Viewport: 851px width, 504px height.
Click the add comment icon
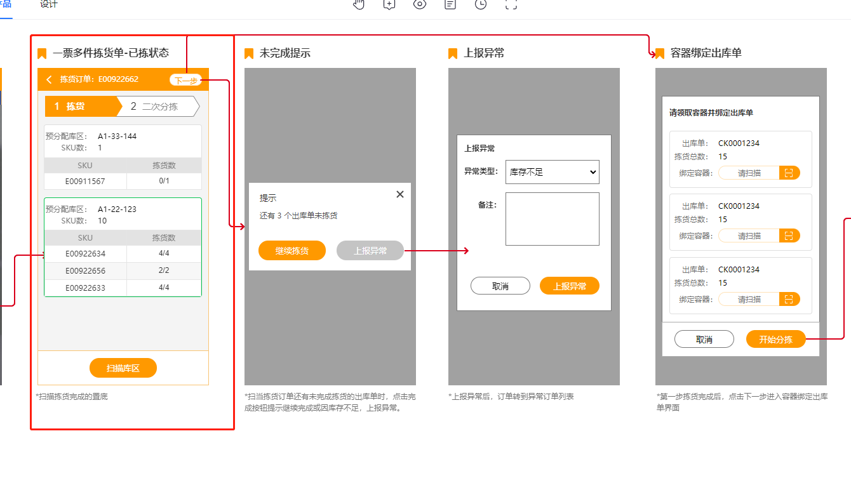[389, 4]
